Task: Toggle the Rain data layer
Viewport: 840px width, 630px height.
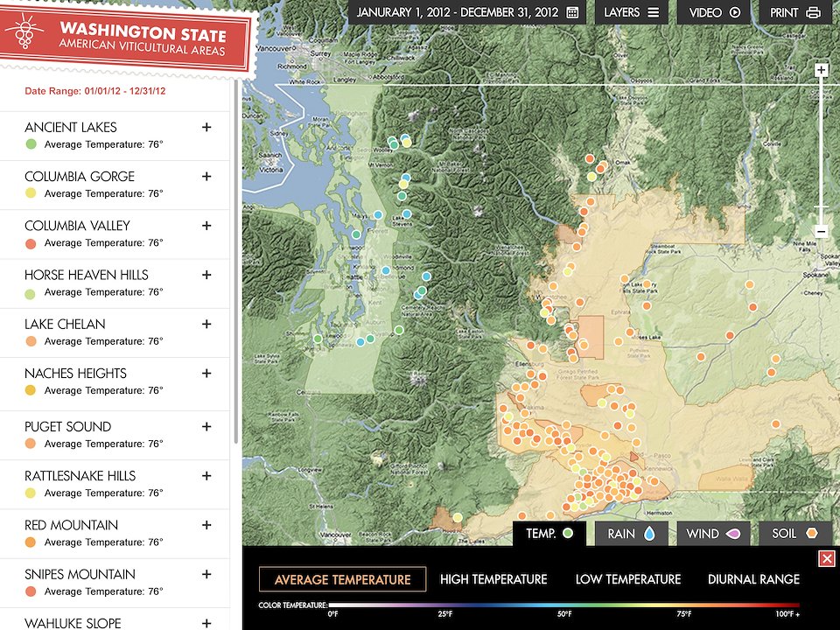Action: pyautogui.click(x=631, y=533)
